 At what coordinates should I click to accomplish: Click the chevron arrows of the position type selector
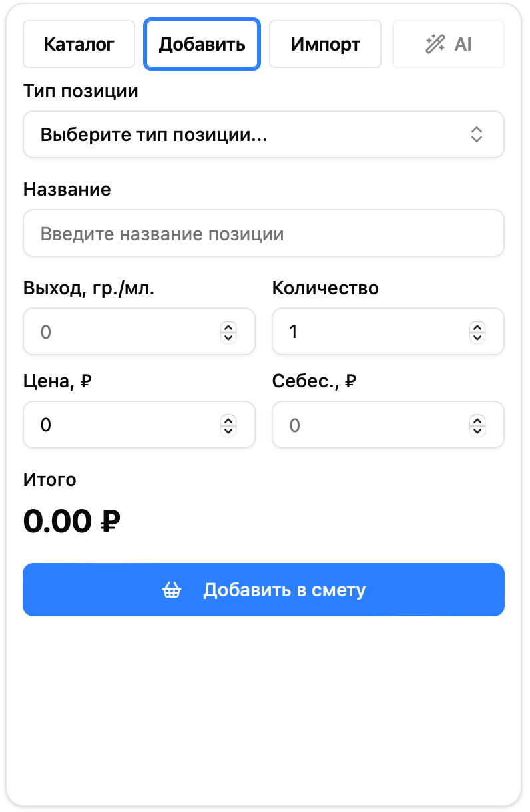tap(476, 134)
